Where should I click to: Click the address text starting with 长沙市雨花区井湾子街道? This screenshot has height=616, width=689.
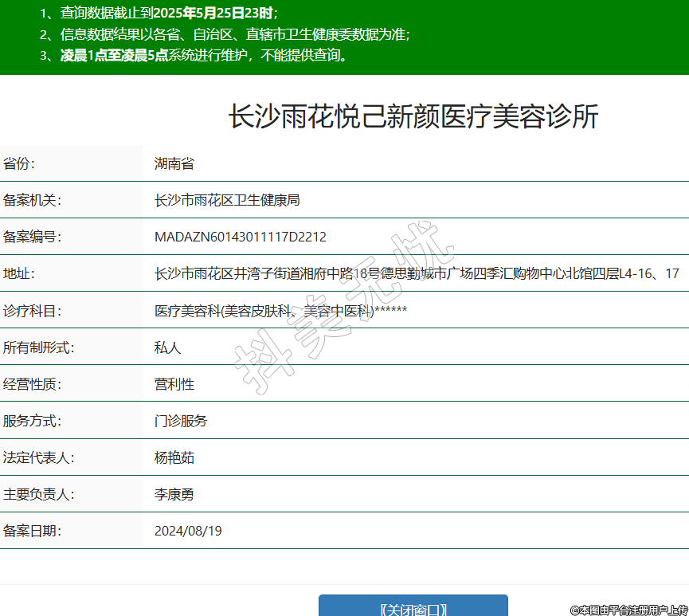click(x=416, y=274)
